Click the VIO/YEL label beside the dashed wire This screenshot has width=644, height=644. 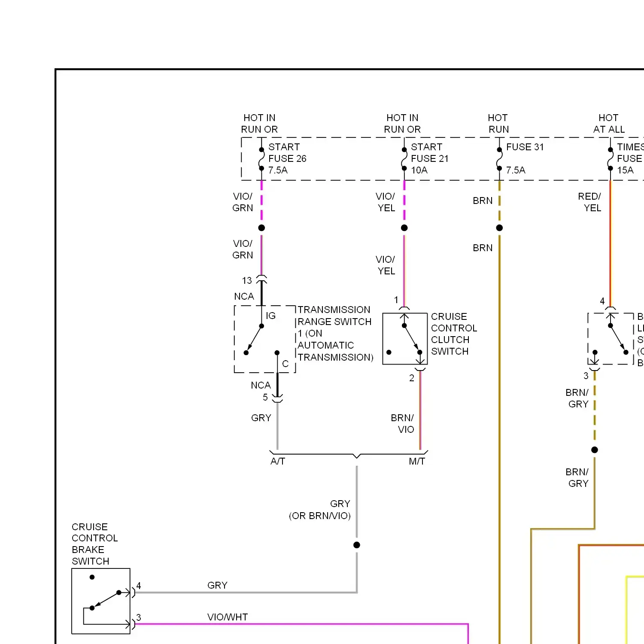point(386,202)
